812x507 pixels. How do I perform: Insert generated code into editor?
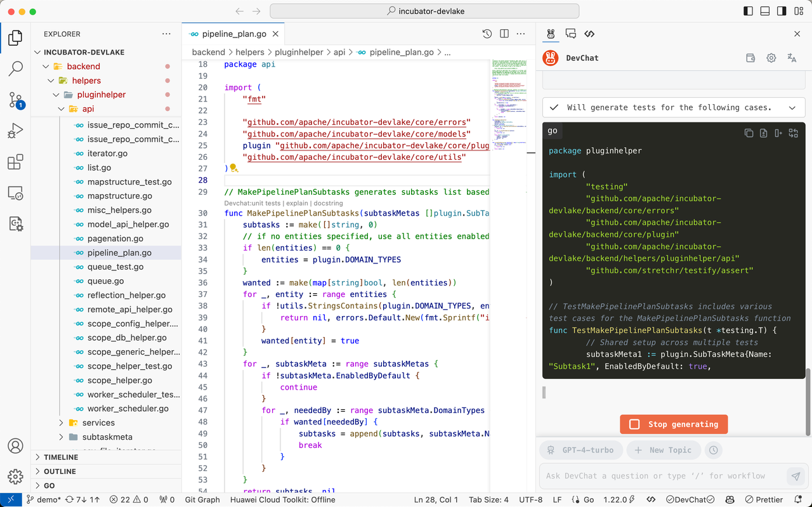pos(778,133)
